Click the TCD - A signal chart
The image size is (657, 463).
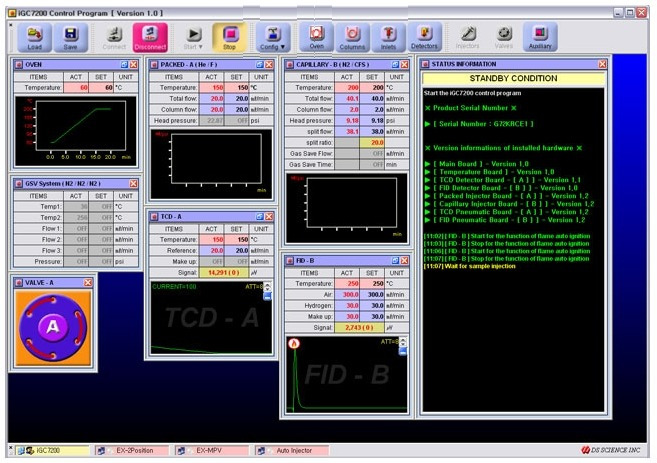211,318
